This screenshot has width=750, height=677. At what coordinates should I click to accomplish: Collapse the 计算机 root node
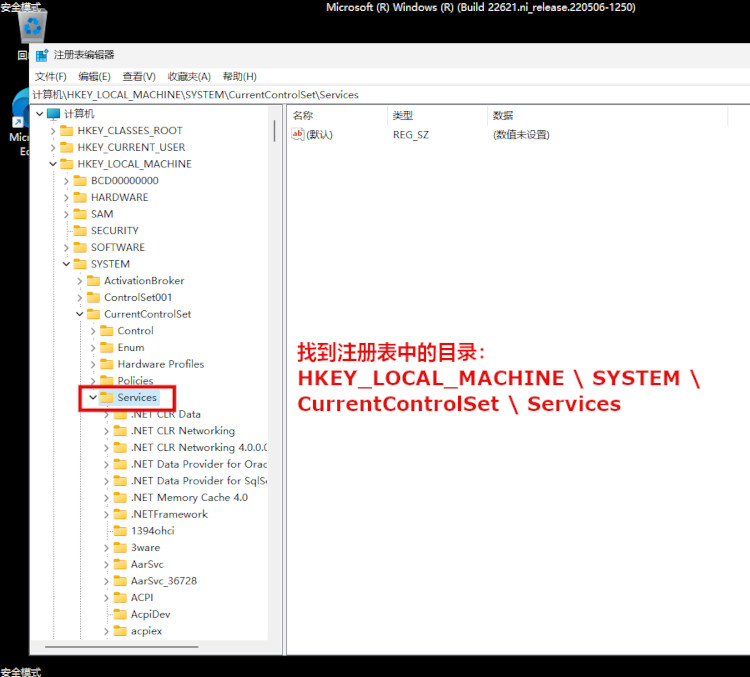point(40,114)
